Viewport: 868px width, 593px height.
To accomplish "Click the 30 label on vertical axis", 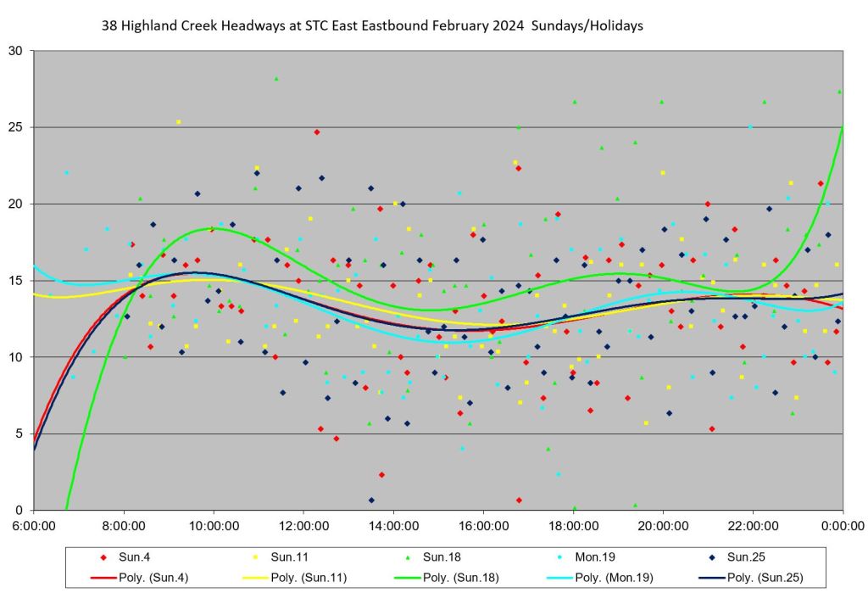I will point(16,51).
